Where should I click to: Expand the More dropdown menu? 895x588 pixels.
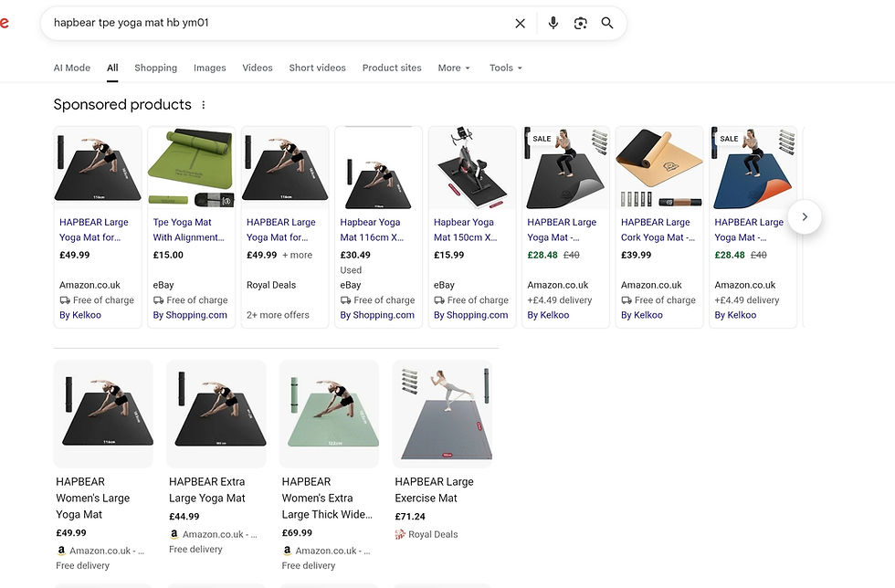454,68
